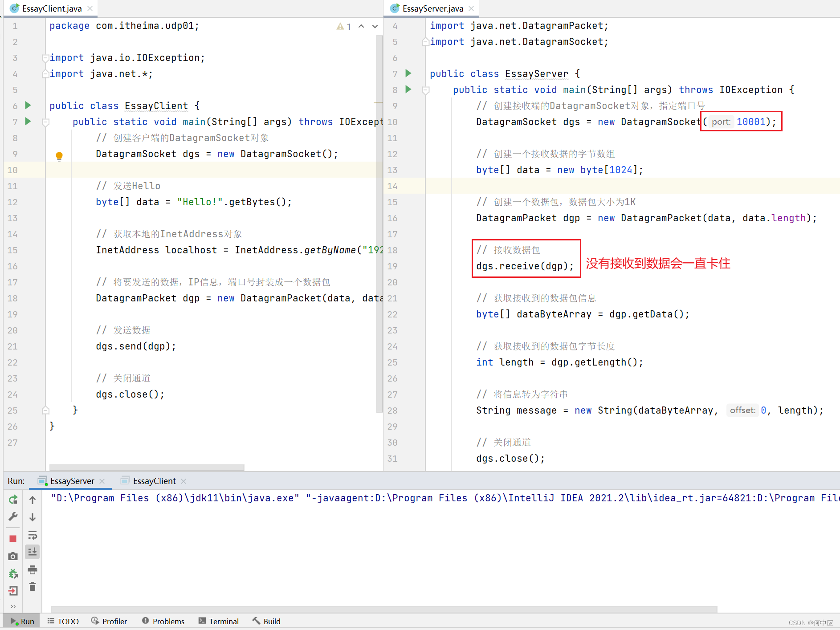The image size is (840, 630).
Task: Collapse import block at line 3 in EssayClient
Action: tap(45, 58)
